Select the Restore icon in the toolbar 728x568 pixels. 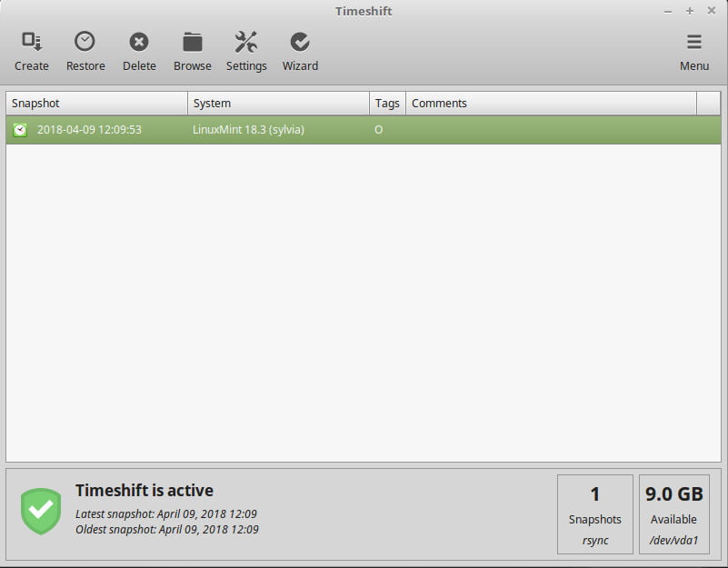(x=85, y=50)
